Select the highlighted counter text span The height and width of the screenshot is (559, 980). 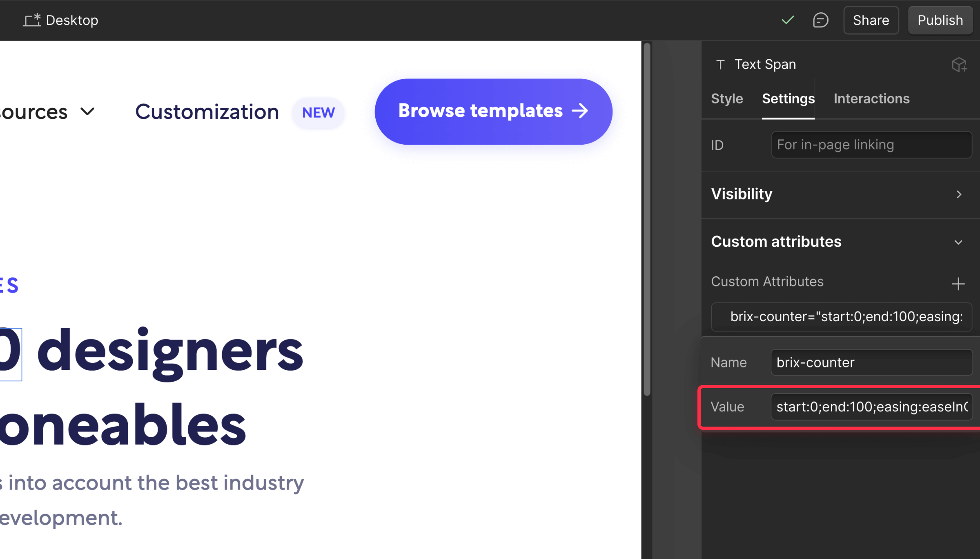pyautogui.click(x=11, y=354)
